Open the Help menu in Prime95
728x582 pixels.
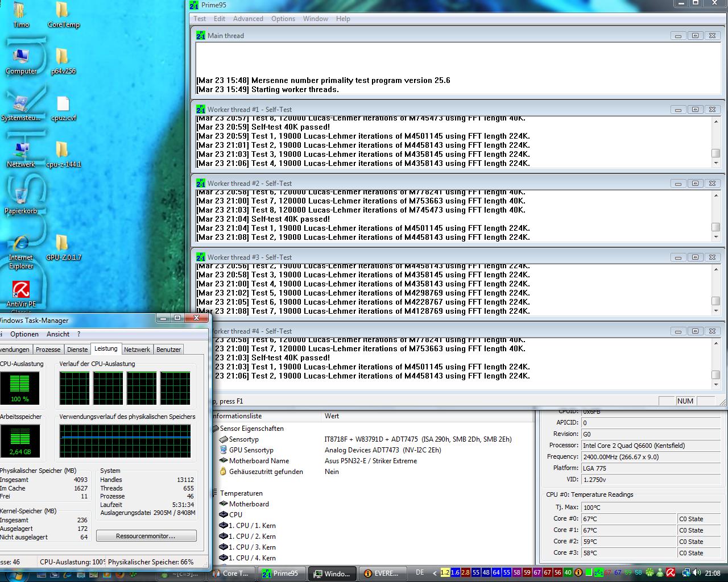[x=343, y=19]
